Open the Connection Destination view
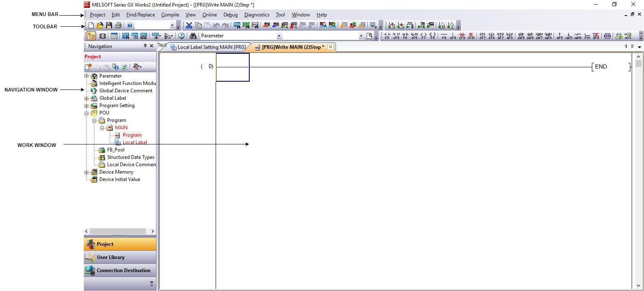Image resolution: width=644 pixels, height=291 pixels. (120, 270)
